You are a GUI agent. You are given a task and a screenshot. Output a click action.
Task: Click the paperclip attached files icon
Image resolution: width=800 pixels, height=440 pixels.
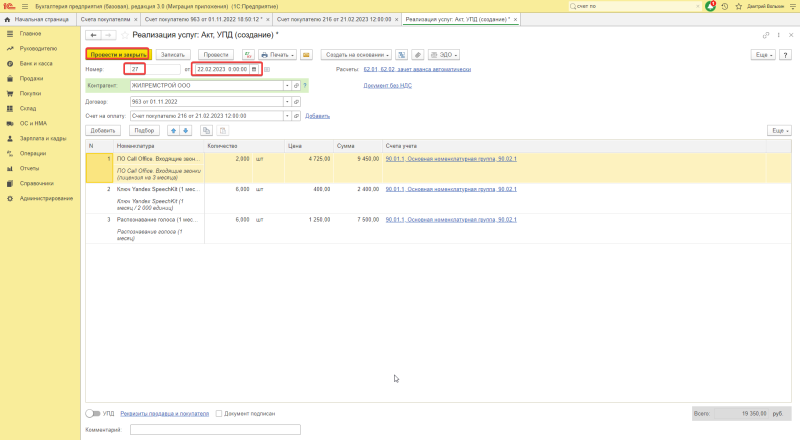[x=418, y=55]
